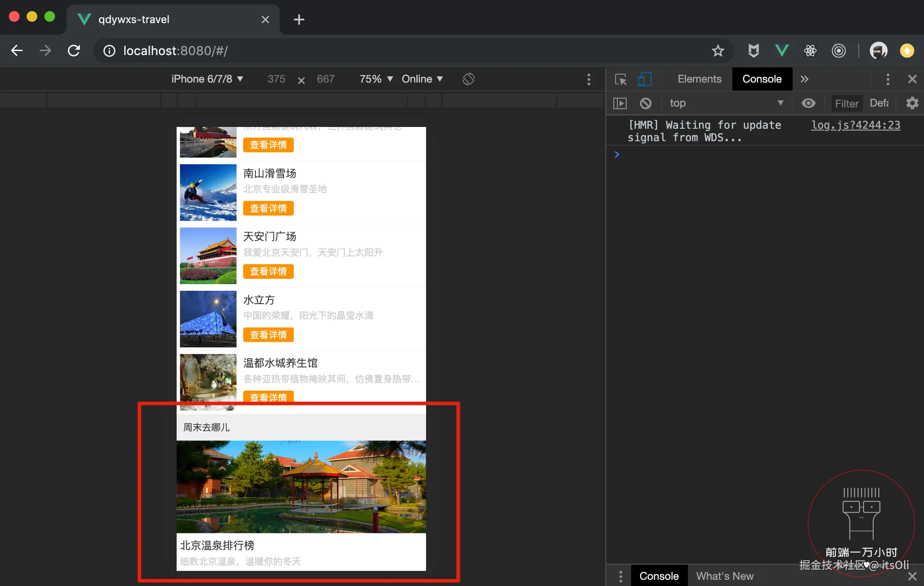Viewport: 924px width, 586px height.
Task: Click the yellow browser update indicator
Action: [907, 51]
